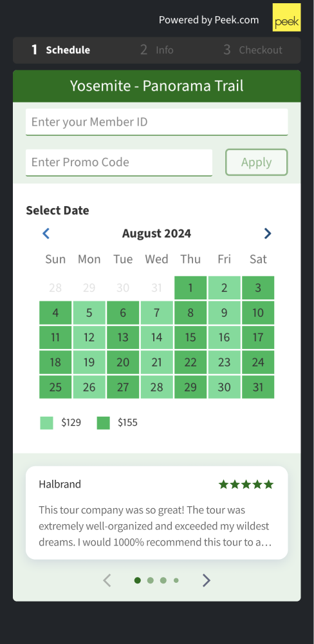Click the $155 dark green legend swatch
This screenshot has width=314, height=644.
[x=104, y=423]
